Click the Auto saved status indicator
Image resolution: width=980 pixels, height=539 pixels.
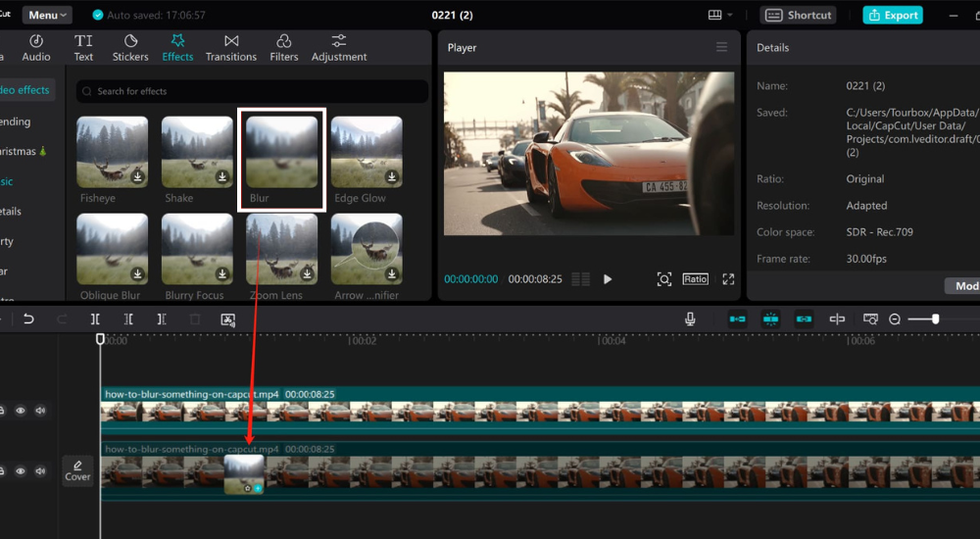[x=149, y=15]
